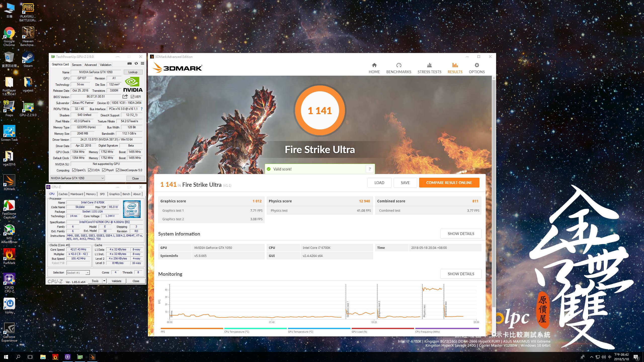
Task: Open the Caches tab in CPU-Z
Action: coord(63,194)
